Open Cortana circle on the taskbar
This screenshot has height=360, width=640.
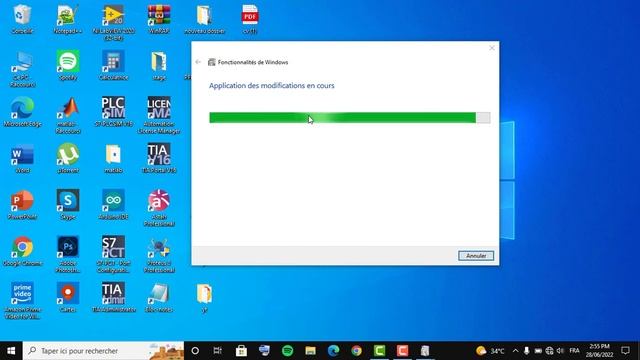pos(195,351)
